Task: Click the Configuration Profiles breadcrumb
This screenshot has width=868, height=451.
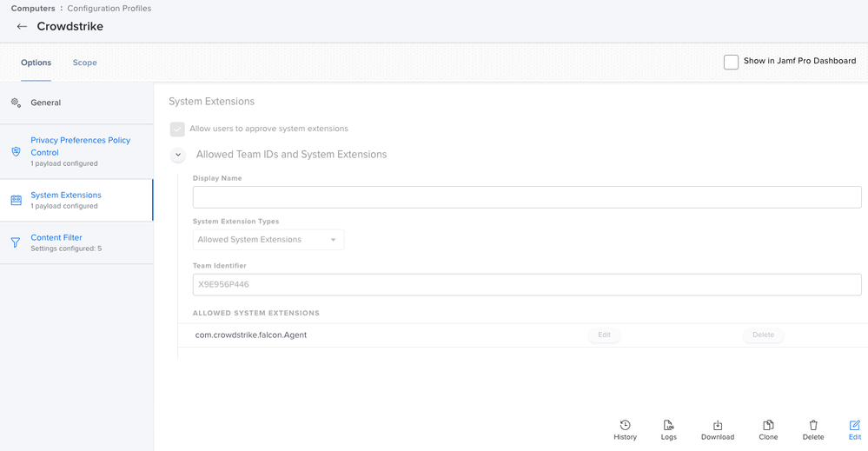Action: pyautogui.click(x=109, y=9)
